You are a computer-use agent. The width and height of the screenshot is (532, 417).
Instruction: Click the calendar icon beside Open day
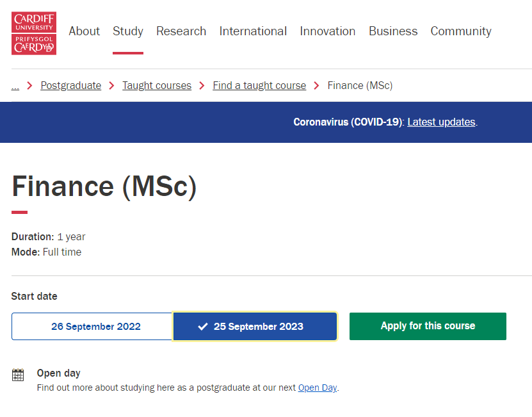coord(18,375)
